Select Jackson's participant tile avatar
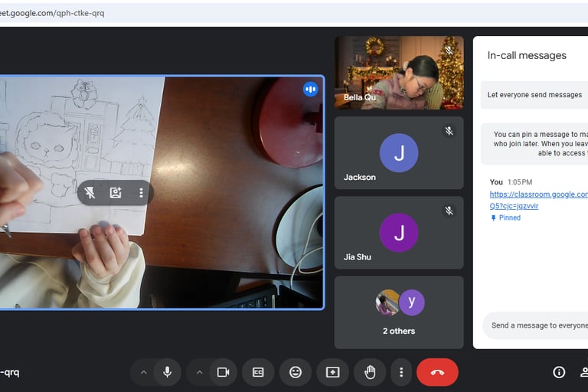Viewport: 588px width, 392px height. point(399,152)
